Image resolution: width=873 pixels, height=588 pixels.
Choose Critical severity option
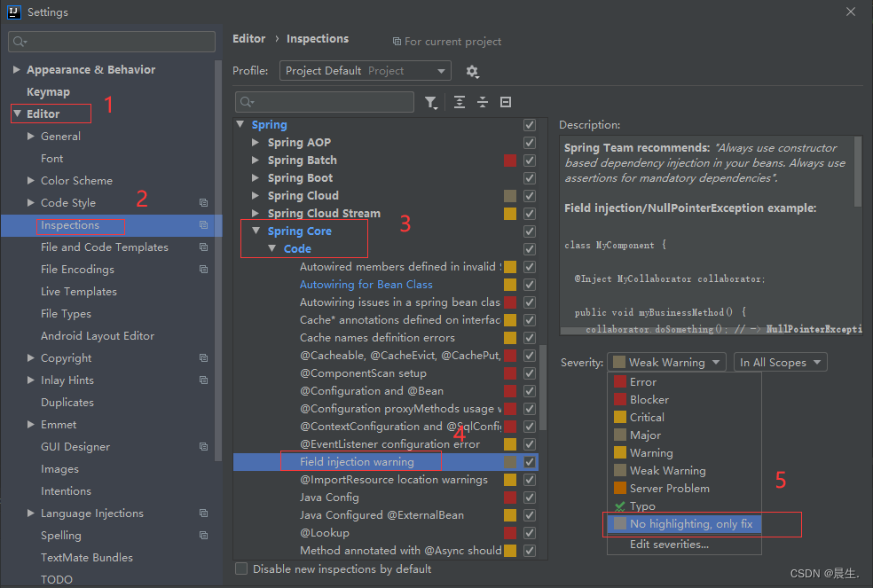(684, 418)
